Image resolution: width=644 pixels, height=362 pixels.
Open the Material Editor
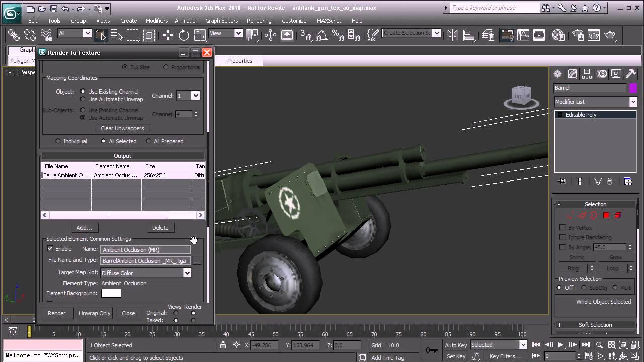pyautogui.click(x=558, y=35)
